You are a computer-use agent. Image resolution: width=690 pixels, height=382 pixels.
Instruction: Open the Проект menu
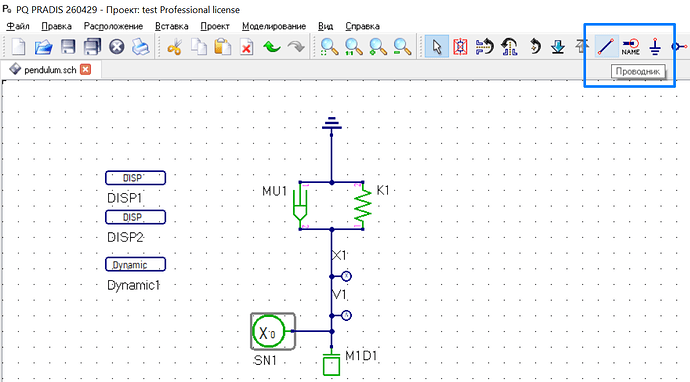(215, 26)
